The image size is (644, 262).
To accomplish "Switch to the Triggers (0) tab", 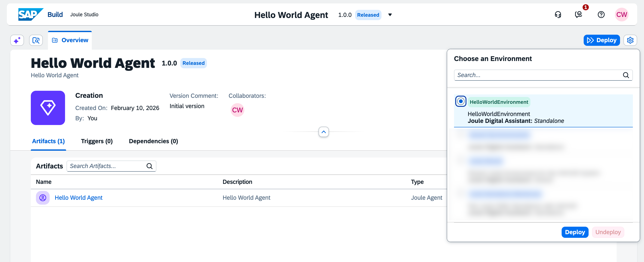I will 97,141.
